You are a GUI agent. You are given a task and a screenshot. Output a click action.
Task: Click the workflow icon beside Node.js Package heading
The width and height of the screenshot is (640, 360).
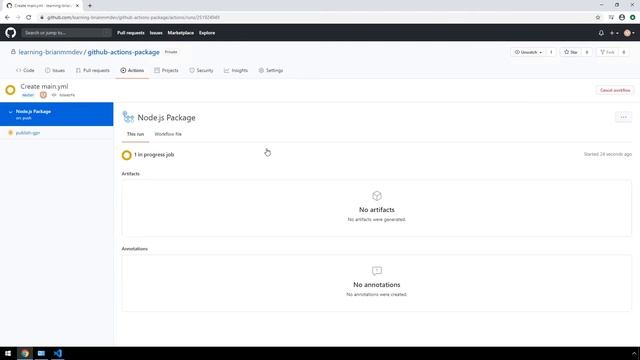[x=128, y=117]
